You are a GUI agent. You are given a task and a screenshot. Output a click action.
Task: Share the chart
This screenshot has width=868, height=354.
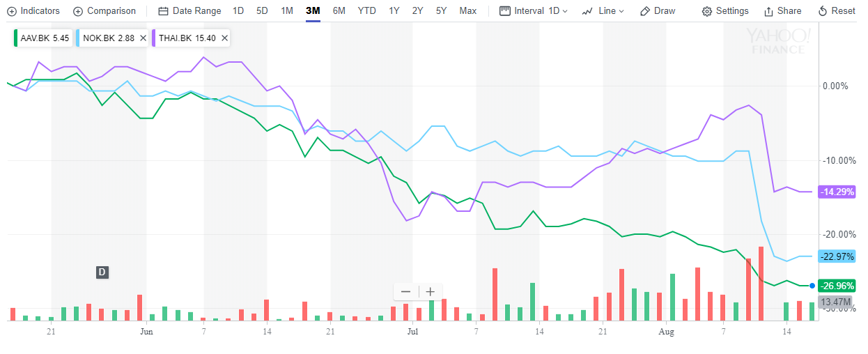point(782,11)
